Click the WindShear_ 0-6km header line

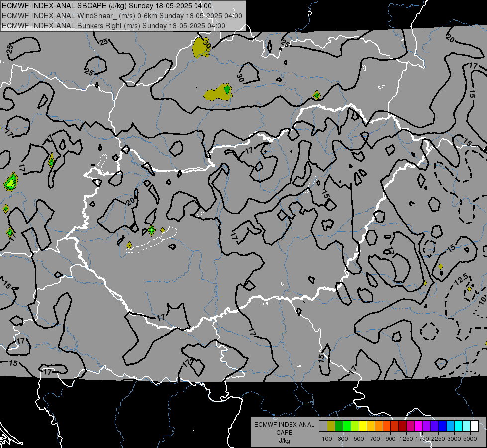tap(122, 16)
